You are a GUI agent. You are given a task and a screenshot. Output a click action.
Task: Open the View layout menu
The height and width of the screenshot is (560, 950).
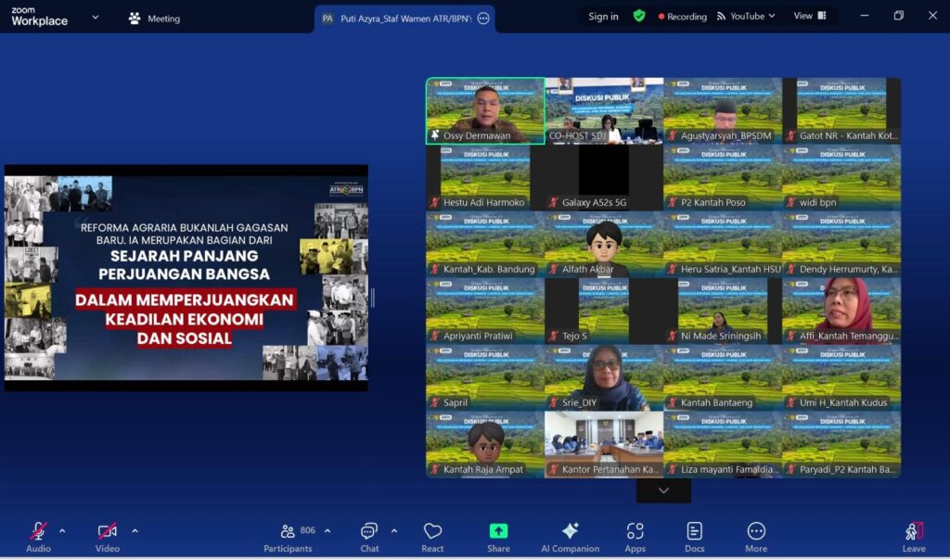click(807, 16)
